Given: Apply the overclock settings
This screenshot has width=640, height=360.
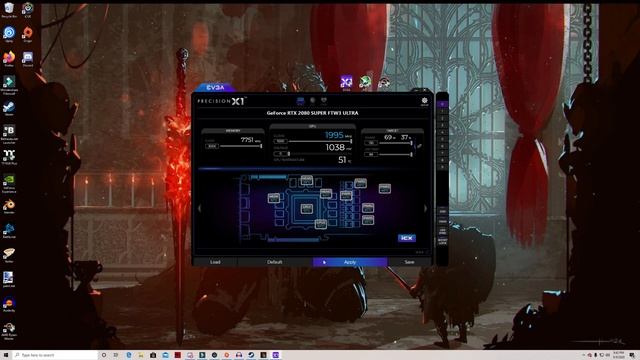Looking at the screenshot, I should pyautogui.click(x=350, y=262).
